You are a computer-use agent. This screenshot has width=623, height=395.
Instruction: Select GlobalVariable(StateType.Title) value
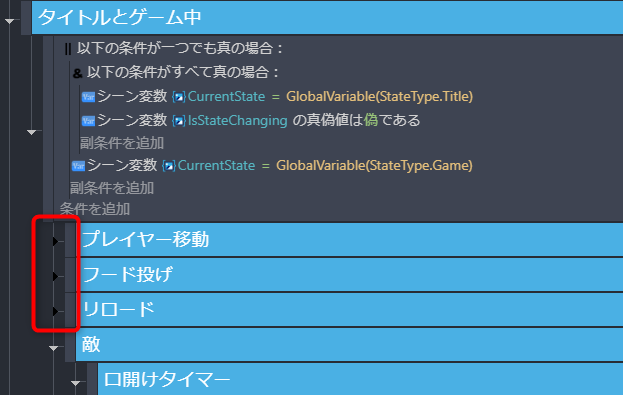coord(379,97)
